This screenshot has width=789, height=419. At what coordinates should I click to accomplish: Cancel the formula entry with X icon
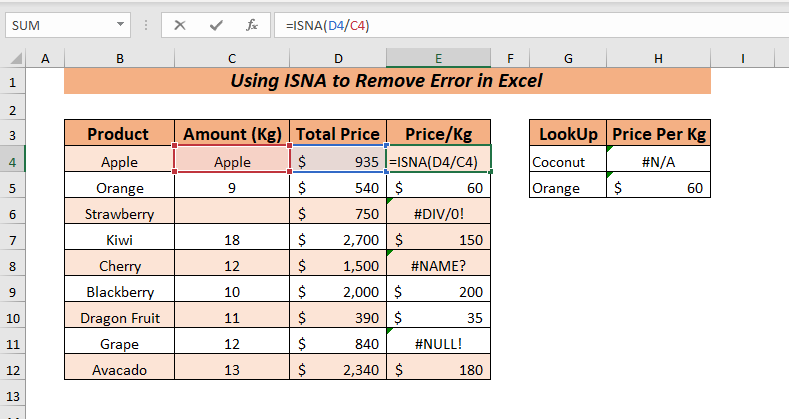pyautogui.click(x=180, y=25)
